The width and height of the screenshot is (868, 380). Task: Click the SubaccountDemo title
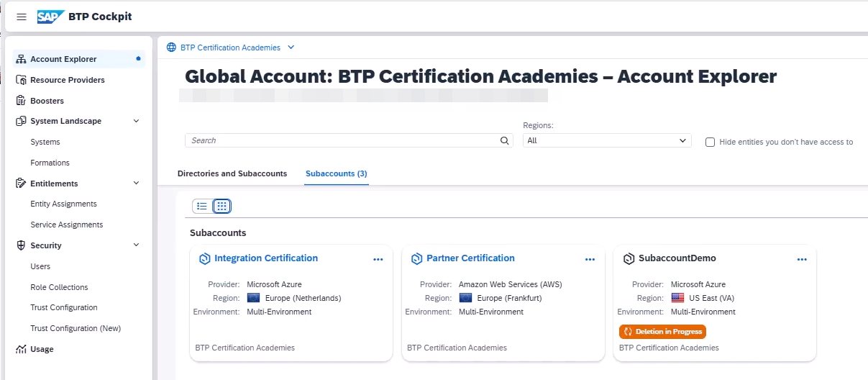[677, 258]
